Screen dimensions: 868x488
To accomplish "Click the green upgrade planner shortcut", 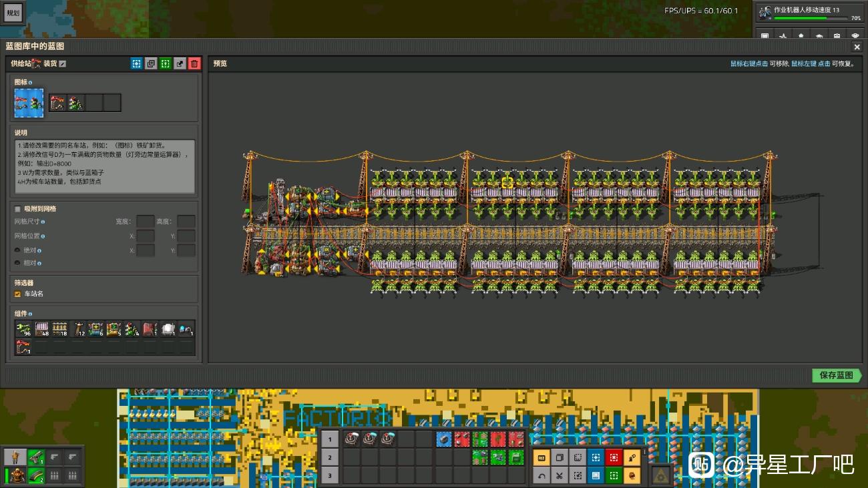I will [x=614, y=475].
